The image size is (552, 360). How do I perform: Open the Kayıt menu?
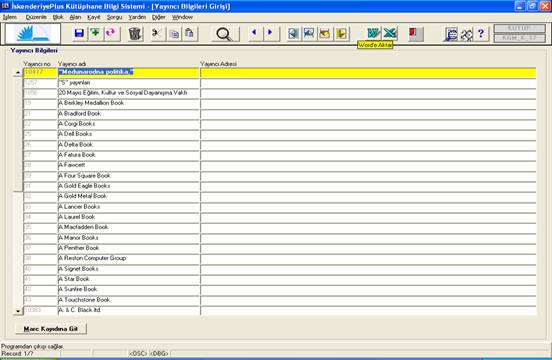[x=94, y=17]
